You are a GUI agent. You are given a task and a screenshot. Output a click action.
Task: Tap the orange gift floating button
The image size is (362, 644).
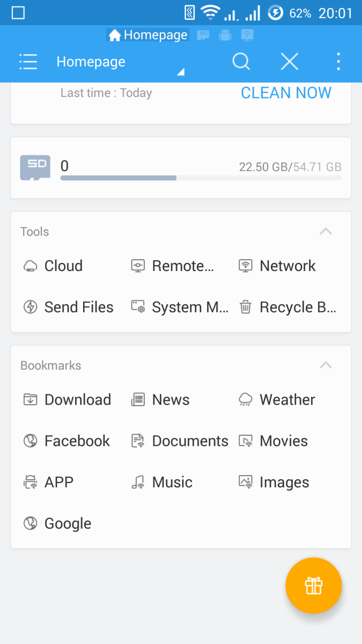pos(314,586)
